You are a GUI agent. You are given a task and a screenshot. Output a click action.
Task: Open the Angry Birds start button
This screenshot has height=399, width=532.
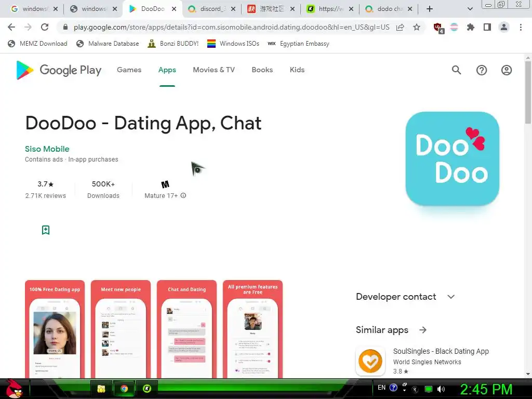click(14, 389)
